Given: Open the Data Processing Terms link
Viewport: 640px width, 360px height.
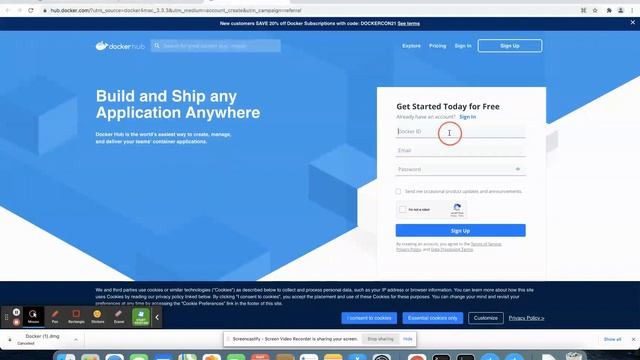Looking at the screenshot, I should coord(452,249).
